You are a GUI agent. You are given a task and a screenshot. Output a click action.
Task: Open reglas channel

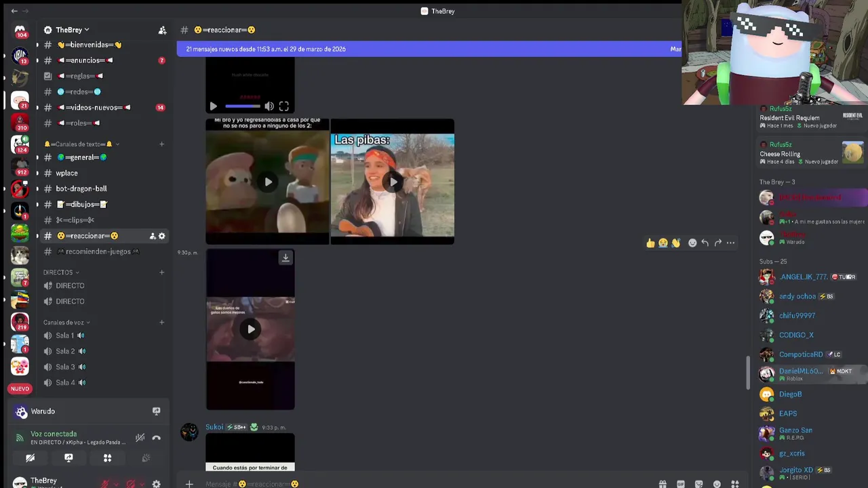pos(102,76)
